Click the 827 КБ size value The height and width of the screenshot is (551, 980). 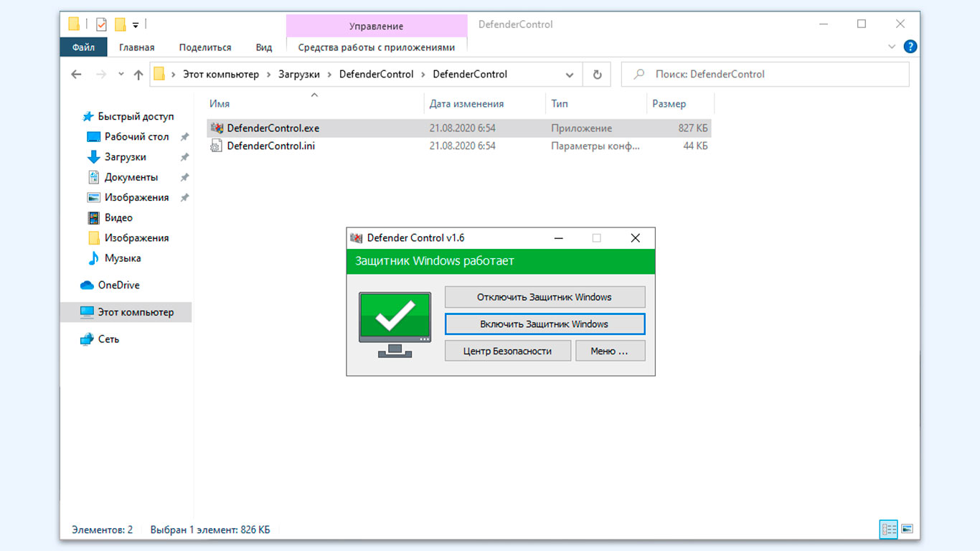[692, 128]
